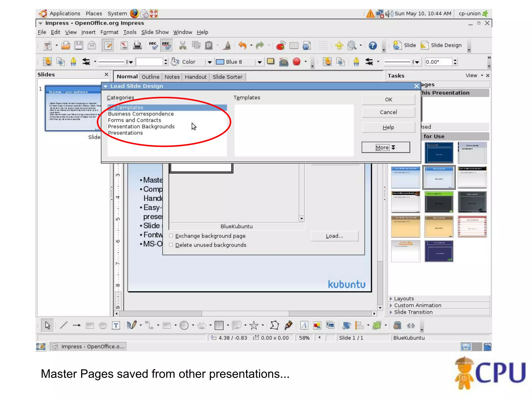Image resolution: width=532 pixels, height=399 pixels.
Task: Select the Stars shapes tool
Action: tap(254, 325)
